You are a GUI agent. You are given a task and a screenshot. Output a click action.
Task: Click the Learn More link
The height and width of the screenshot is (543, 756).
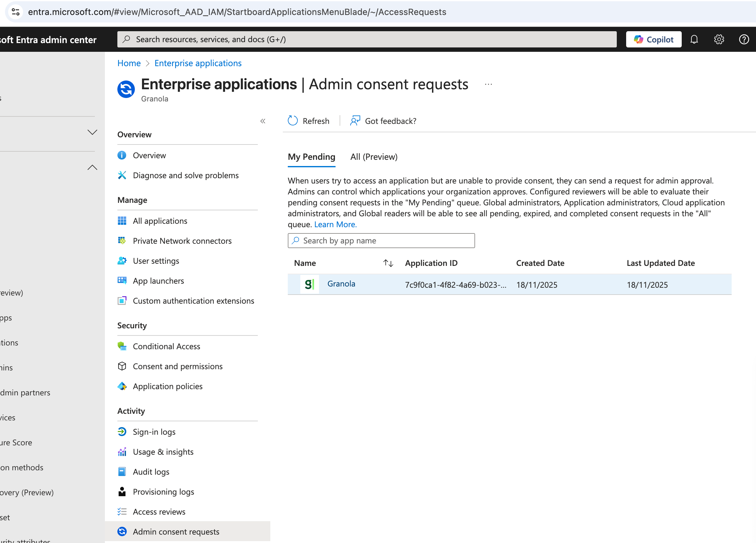point(335,224)
